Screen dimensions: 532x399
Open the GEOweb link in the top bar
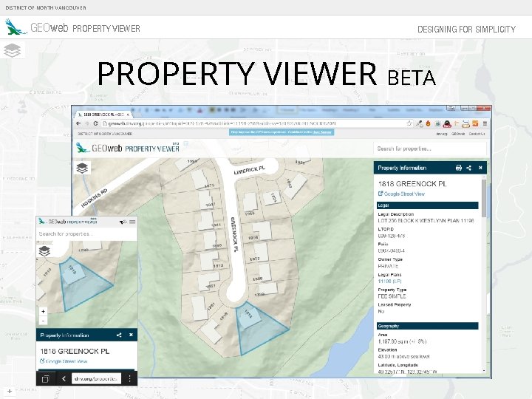[x=458, y=134]
